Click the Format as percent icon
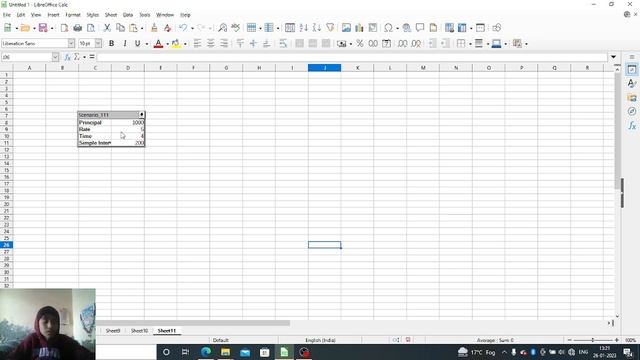This screenshot has height=360, width=640. (360, 43)
